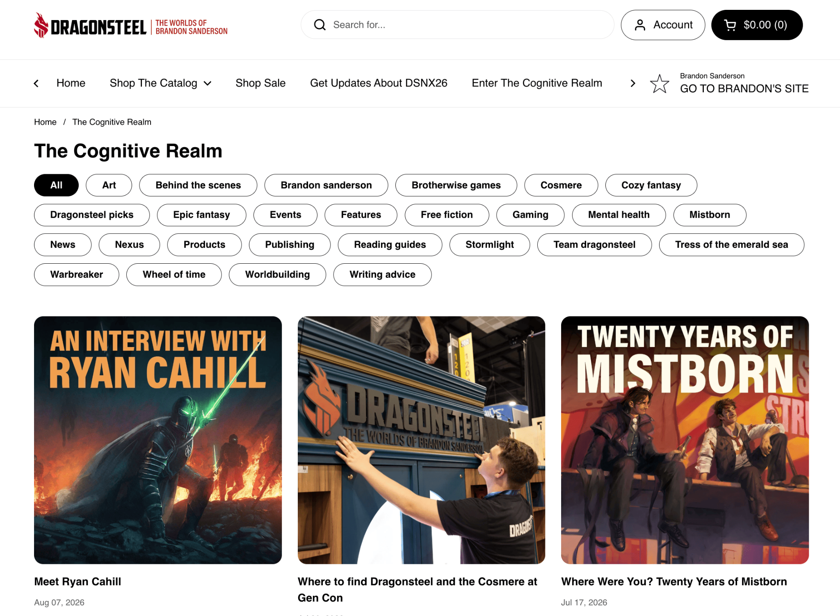The width and height of the screenshot is (840, 616).
Task: Open the Twenty Years of Mistborn thumbnail
Action: [685, 440]
